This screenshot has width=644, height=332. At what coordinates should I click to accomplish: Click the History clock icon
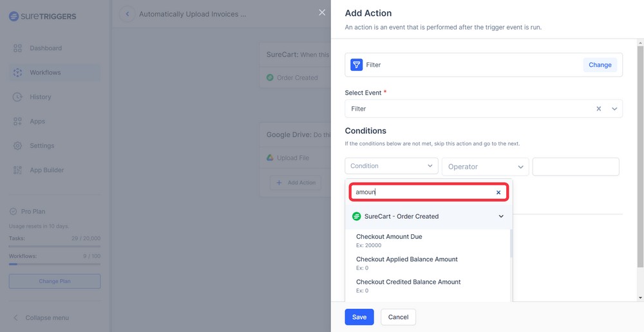pyautogui.click(x=17, y=97)
